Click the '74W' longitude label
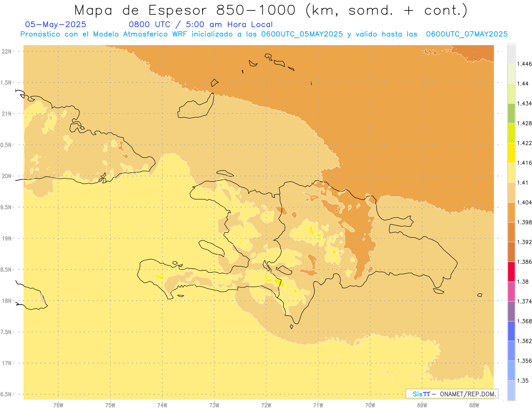Viewport: 532px width, 411px height. 162,405
